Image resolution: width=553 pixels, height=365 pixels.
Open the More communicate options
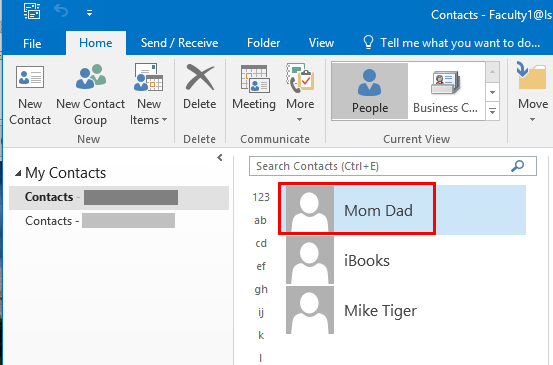click(x=300, y=93)
